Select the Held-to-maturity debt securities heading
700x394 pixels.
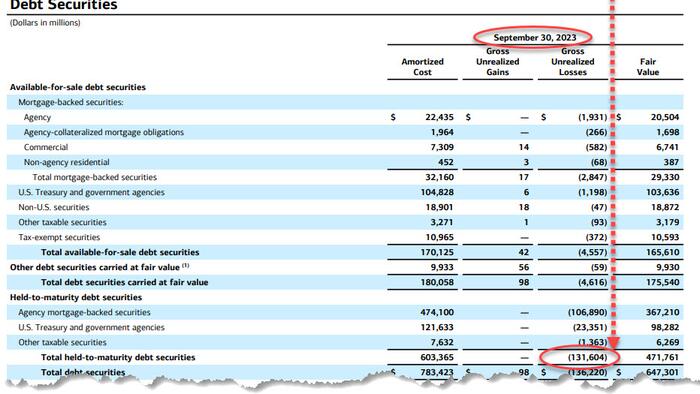(76, 297)
